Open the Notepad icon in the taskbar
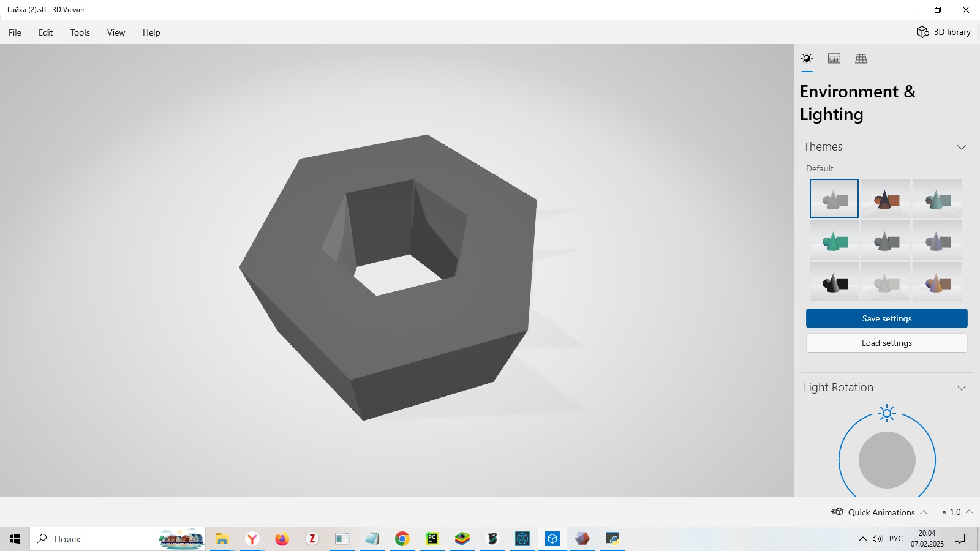Viewport: 980px width, 551px height. coord(372,539)
